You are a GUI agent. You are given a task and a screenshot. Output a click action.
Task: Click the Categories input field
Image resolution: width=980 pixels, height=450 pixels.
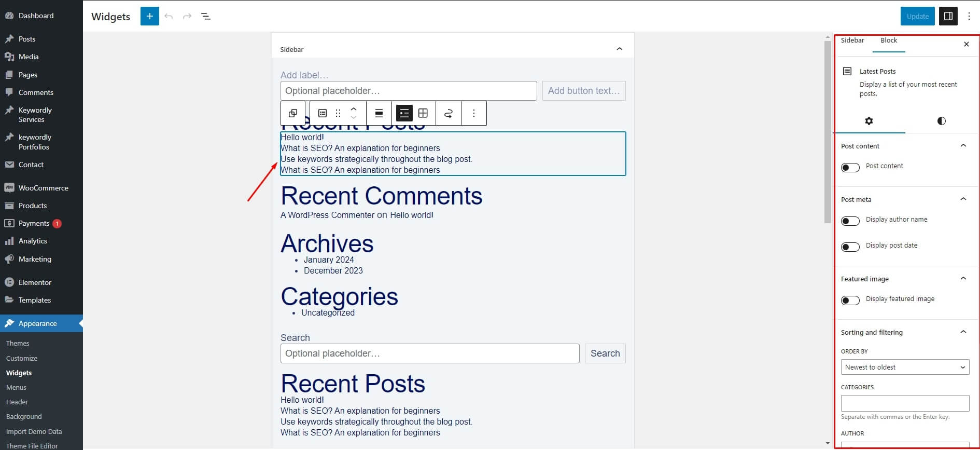[x=905, y=403]
